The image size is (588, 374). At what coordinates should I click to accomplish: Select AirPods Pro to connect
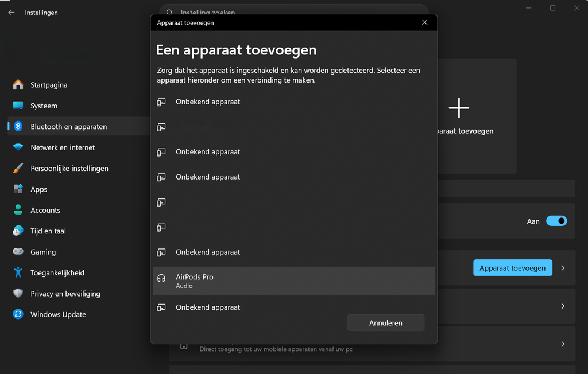click(x=294, y=280)
